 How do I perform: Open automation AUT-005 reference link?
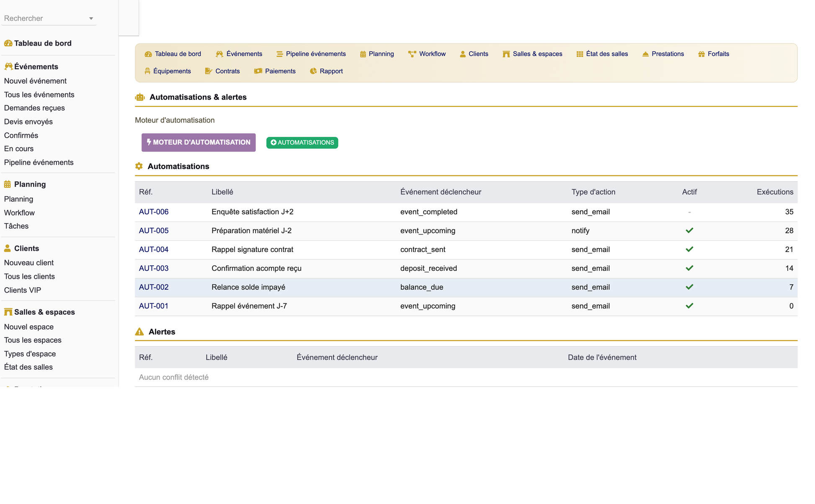point(154,231)
